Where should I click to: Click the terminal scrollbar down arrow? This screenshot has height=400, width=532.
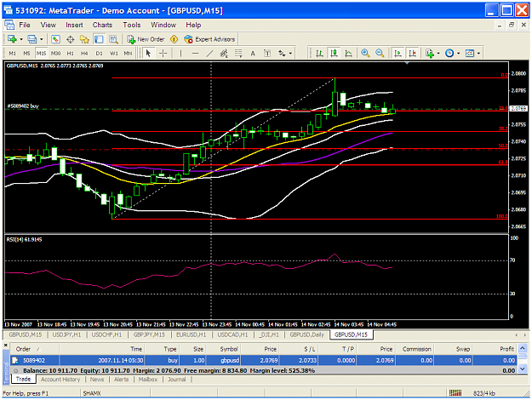(523, 369)
